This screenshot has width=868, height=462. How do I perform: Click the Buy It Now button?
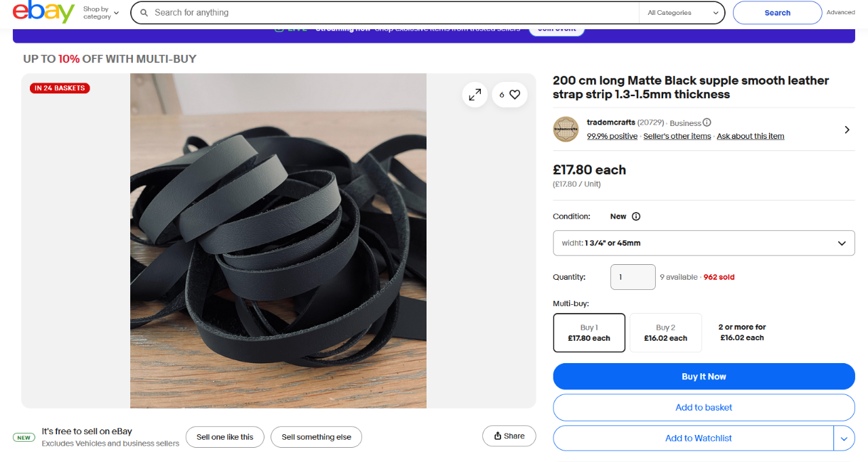[x=703, y=377]
